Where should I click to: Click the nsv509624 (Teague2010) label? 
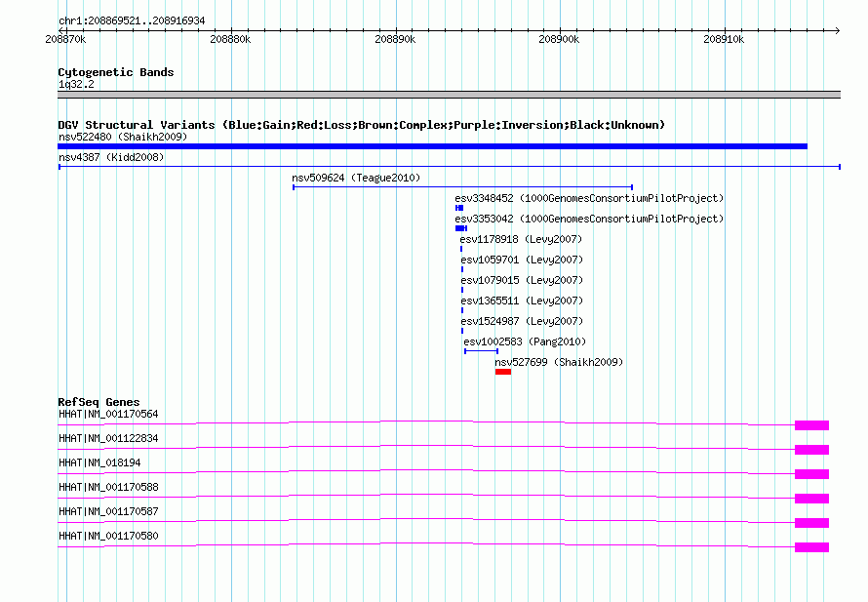[356, 178]
